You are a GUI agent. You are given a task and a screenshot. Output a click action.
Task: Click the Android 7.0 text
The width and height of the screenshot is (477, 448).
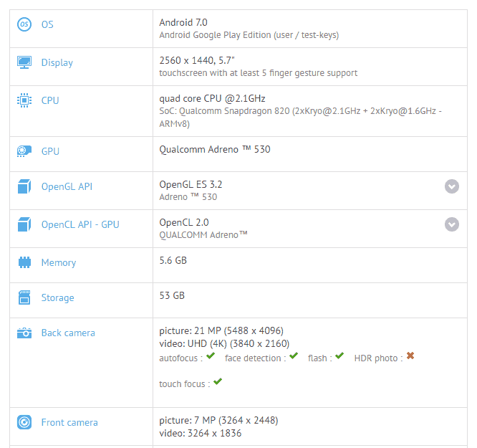tap(183, 22)
